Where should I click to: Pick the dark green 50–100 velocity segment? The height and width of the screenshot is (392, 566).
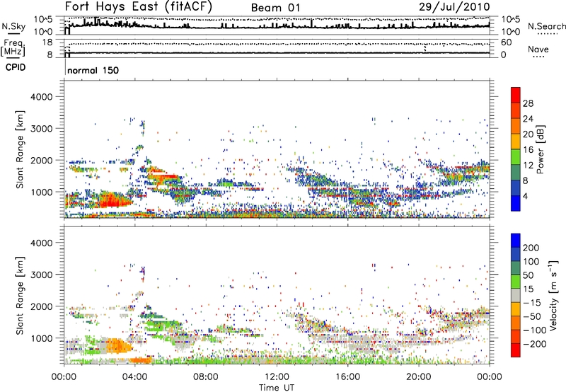(x=516, y=268)
